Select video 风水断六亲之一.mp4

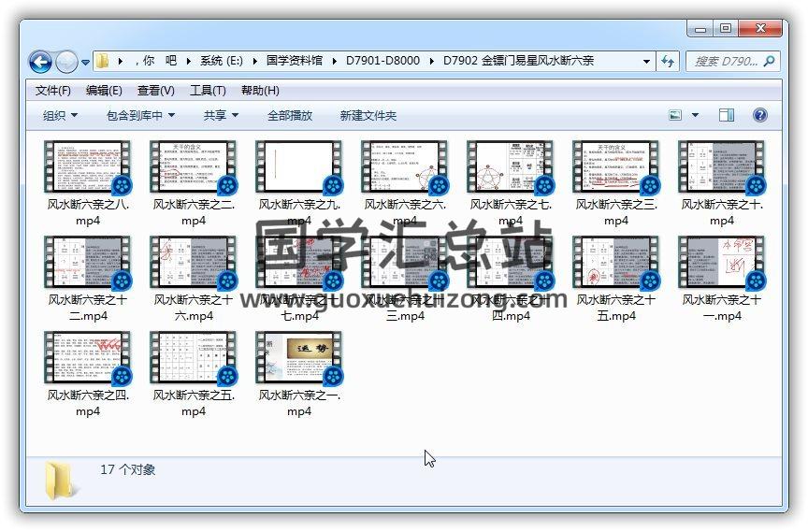click(x=299, y=373)
